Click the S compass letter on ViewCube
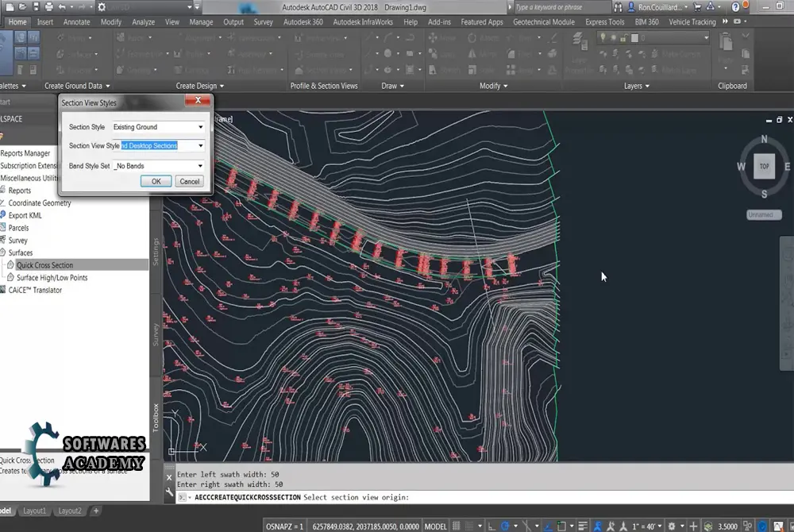 pos(764,194)
